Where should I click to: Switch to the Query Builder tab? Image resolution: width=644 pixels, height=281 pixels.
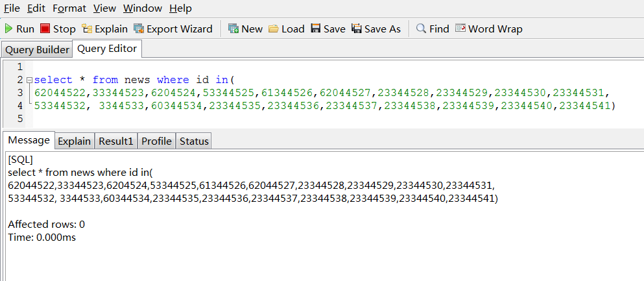(37, 50)
